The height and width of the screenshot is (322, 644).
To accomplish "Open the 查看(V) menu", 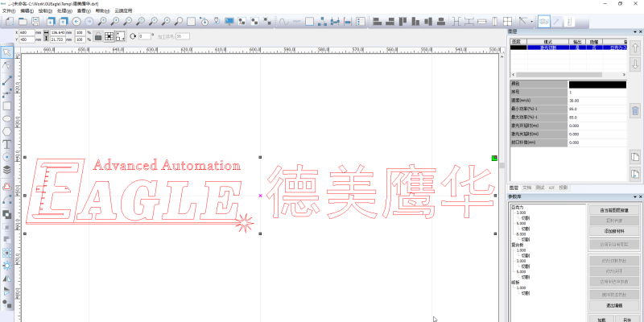I will [x=84, y=10].
